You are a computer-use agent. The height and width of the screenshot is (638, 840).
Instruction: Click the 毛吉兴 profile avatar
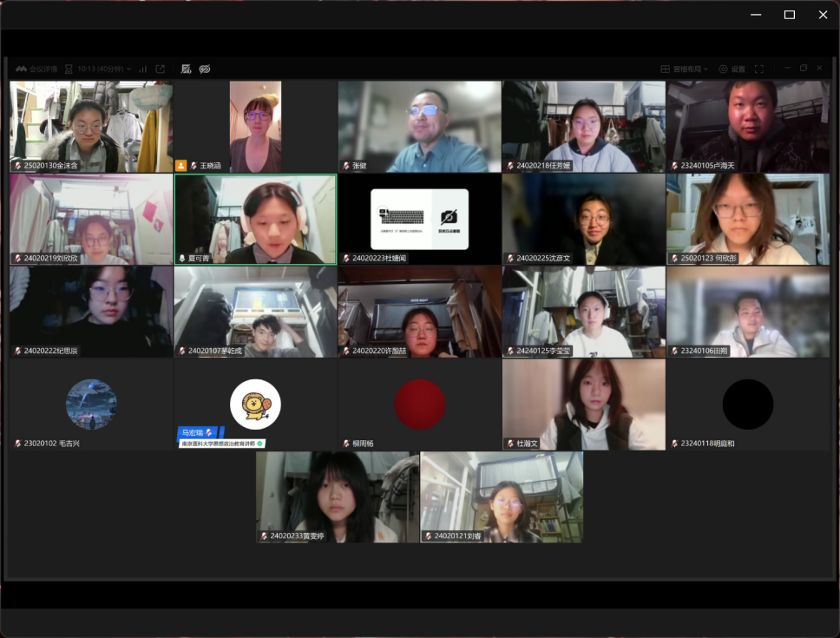click(91, 404)
